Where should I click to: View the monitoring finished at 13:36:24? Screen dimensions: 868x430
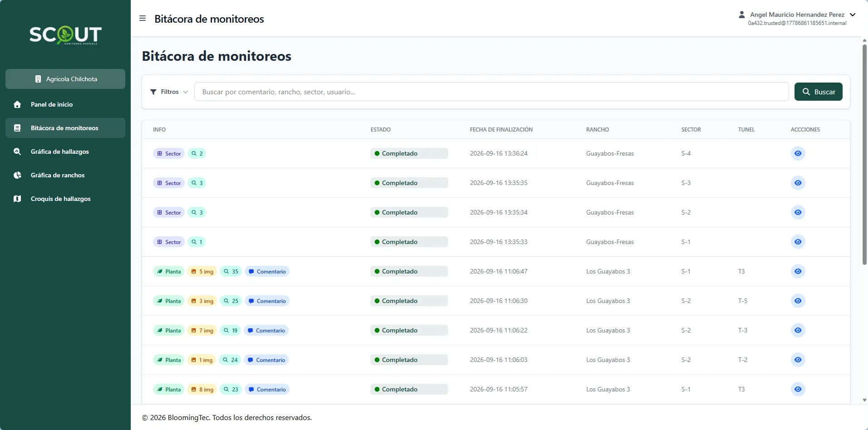tap(798, 153)
